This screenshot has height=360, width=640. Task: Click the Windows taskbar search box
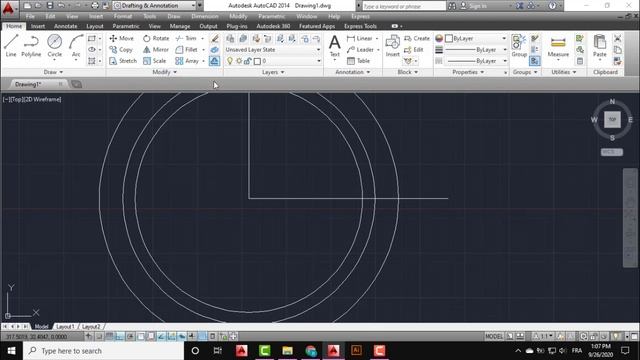click(x=103, y=351)
